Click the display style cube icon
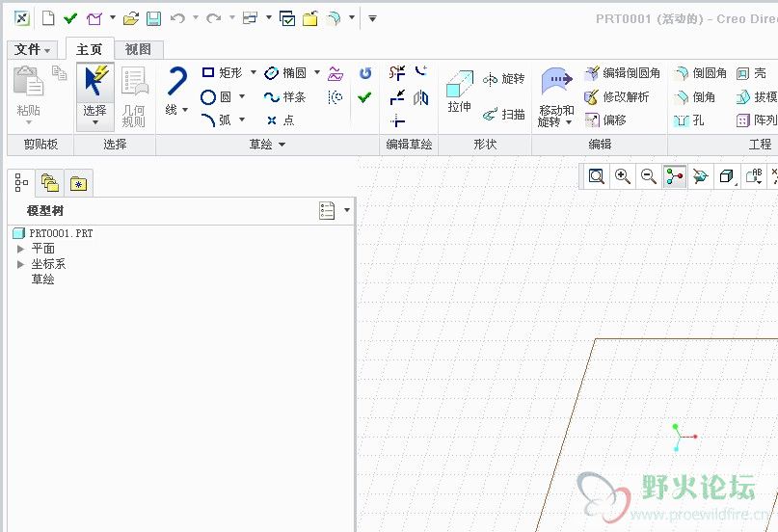778x532 pixels. [726, 176]
